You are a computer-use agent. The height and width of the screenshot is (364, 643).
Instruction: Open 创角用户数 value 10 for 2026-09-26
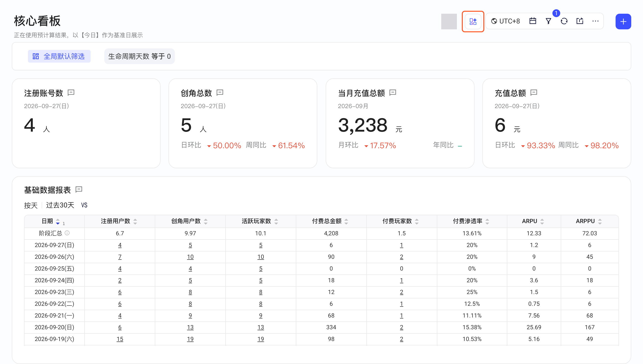pyautogui.click(x=190, y=257)
